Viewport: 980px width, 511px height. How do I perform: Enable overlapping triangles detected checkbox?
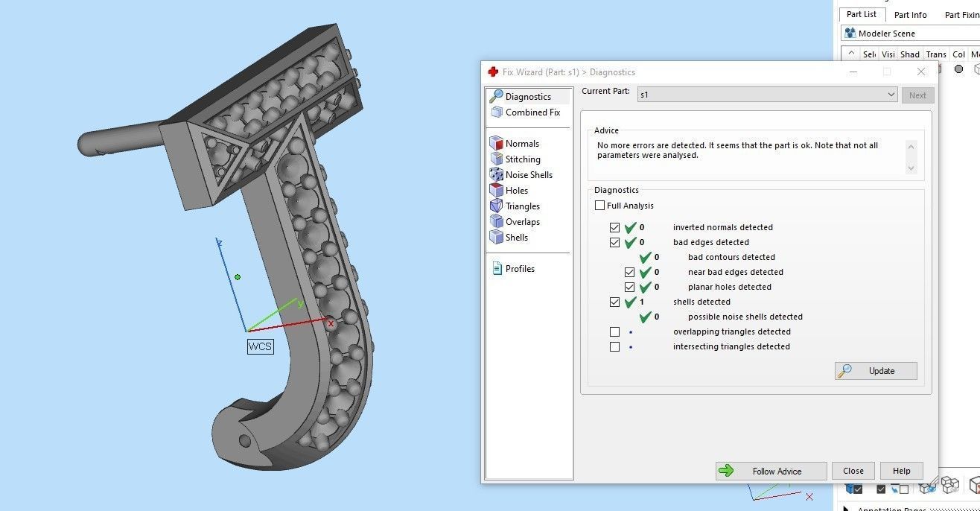pyautogui.click(x=614, y=331)
